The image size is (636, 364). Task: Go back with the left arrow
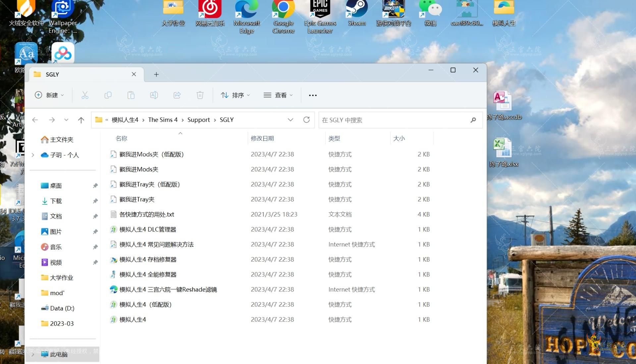click(35, 120)
